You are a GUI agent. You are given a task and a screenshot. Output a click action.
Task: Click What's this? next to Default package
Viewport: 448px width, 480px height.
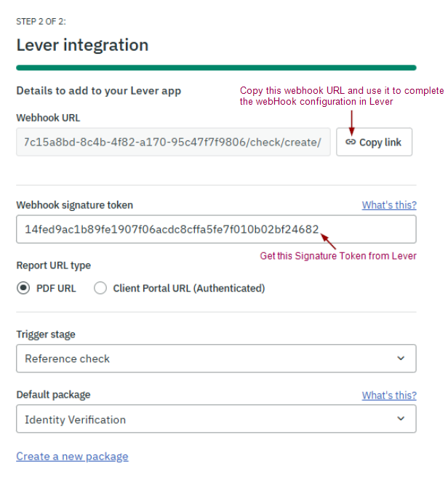pyautogui.click(x=389, y=395)
